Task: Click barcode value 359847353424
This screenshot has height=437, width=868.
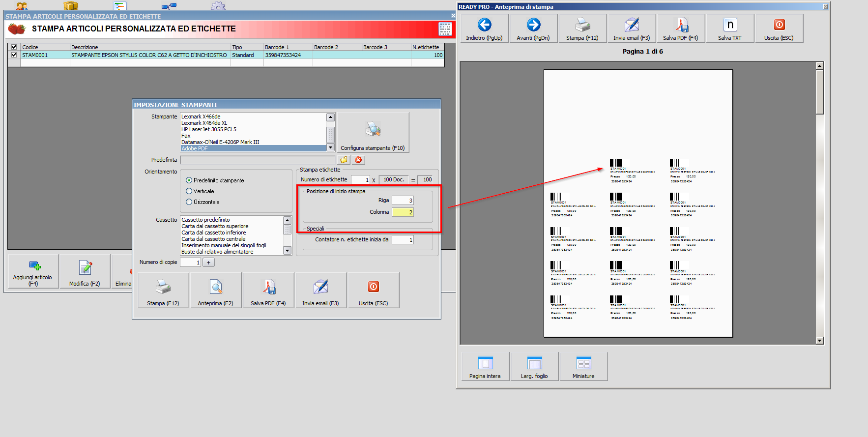Action: [x=289, y=55]
